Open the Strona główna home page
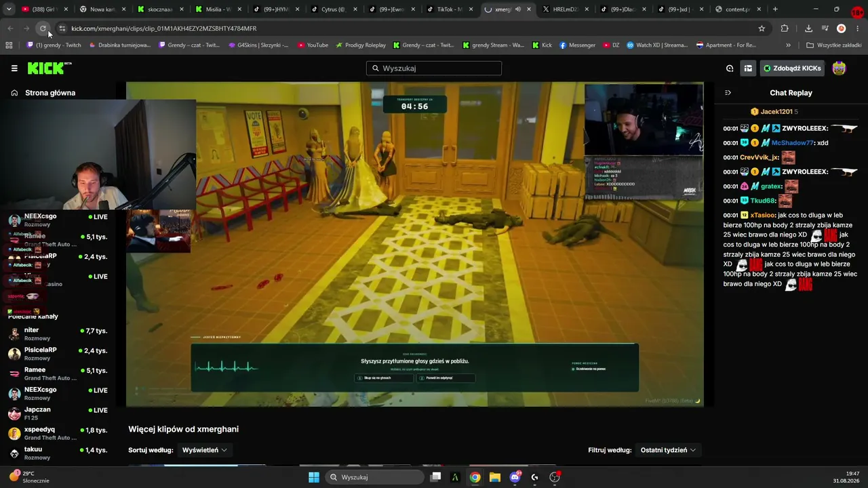Image resolution: width=868 pixels, height=488 pixels. coord(43,93)
